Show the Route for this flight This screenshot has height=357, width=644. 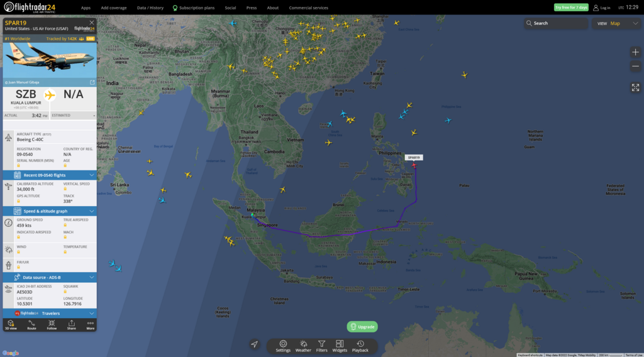[31, 325]
